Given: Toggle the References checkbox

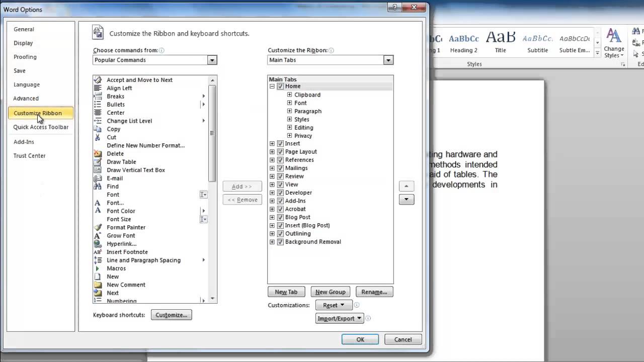Looking at the screenshot, I should click(280, 160).
